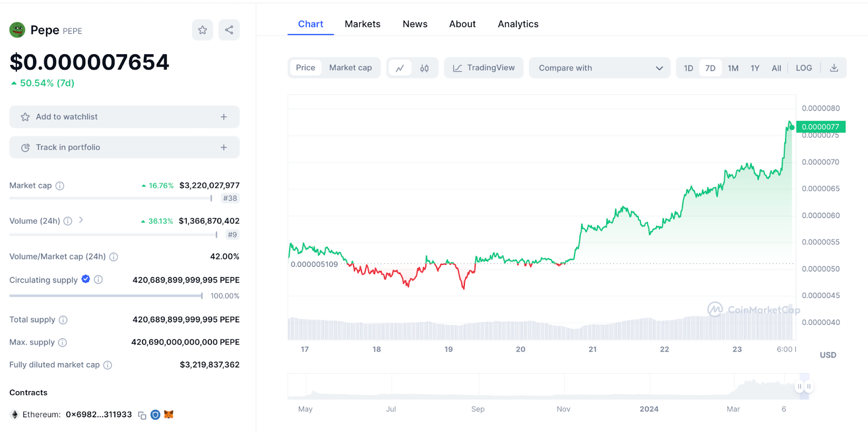The width and height of the screenshot is (868, 433).
Task: Click plus icon on Track in portfolio
Action: [x=224, y=148]
